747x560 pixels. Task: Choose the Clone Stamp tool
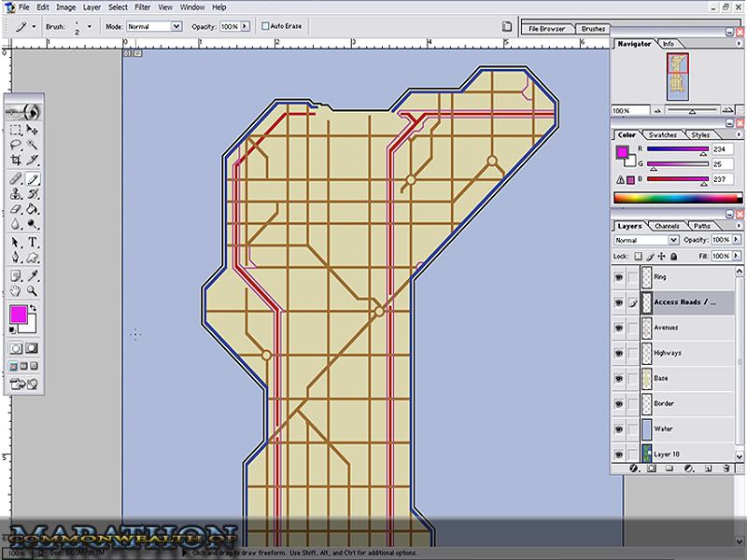point(16,194)
